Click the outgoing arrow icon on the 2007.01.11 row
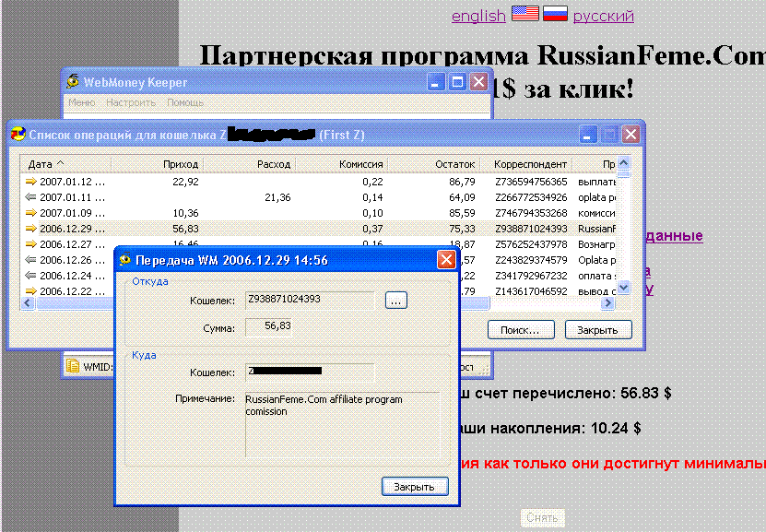The width and height of the screenshot is (766, 532). [x=29, y=197]
